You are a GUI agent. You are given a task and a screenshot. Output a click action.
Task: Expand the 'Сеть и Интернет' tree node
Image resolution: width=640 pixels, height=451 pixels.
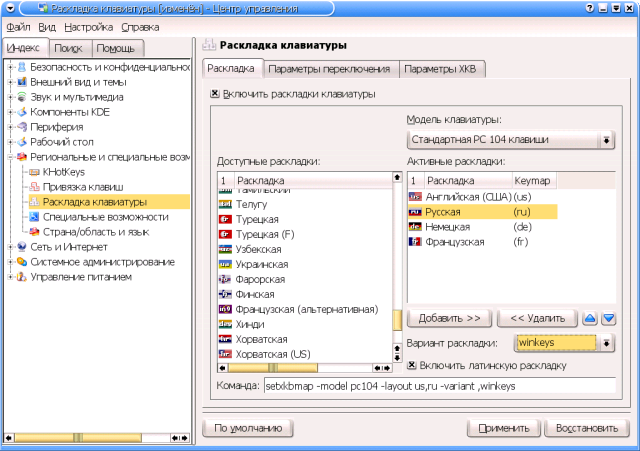click(9, 247)
